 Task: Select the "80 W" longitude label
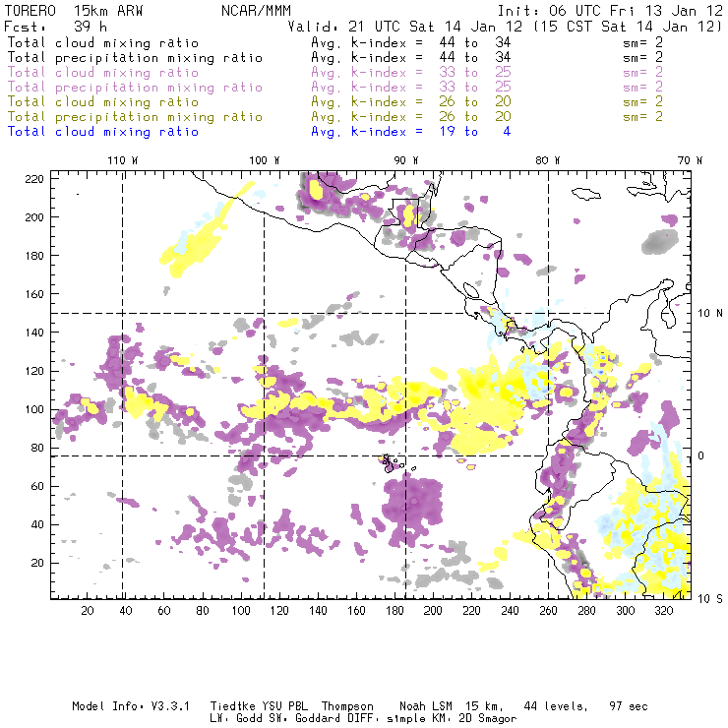[x=548, y=160]
